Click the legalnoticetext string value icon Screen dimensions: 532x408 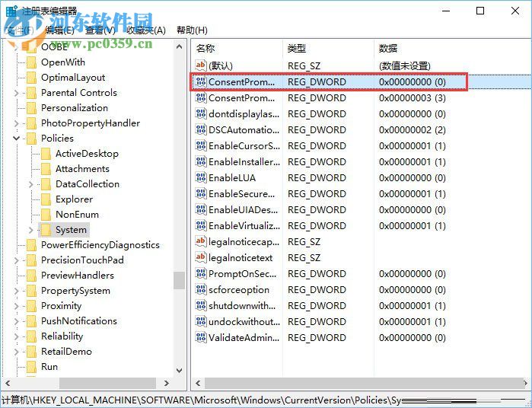tap(200, 257)
